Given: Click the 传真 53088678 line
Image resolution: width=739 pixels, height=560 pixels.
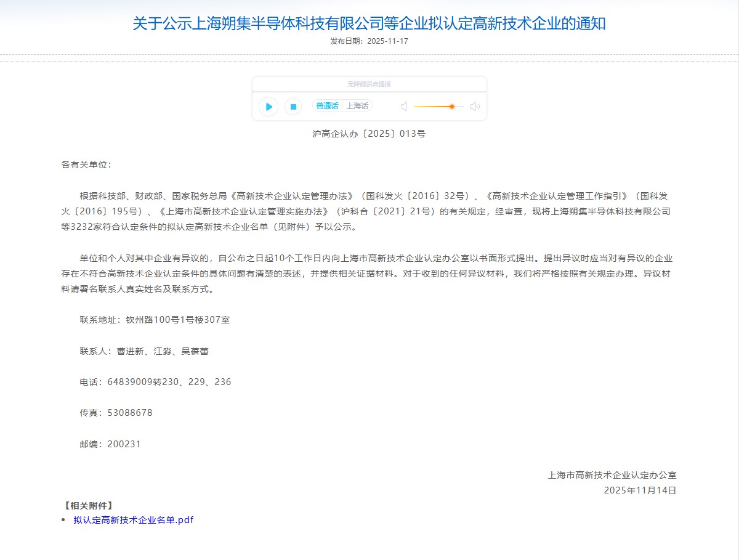Looking at the screenshot, I should point(116,413).
